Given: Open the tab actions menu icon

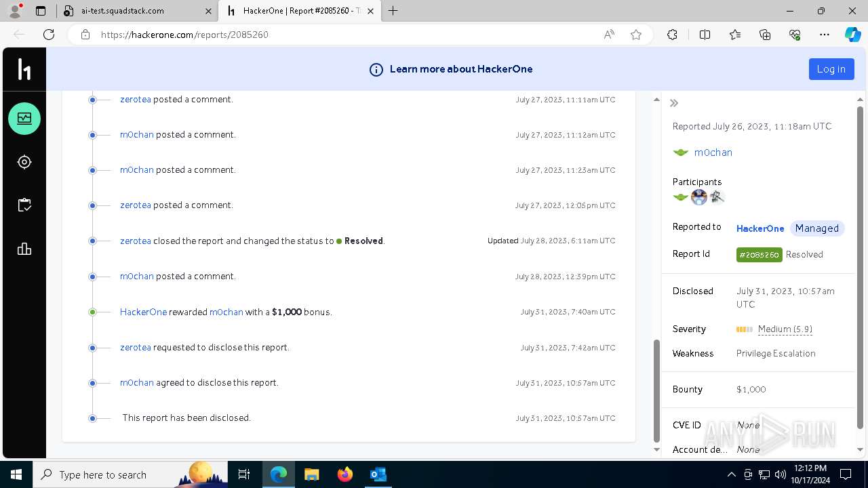Looking at the screenshot, I should coord(41,11).
